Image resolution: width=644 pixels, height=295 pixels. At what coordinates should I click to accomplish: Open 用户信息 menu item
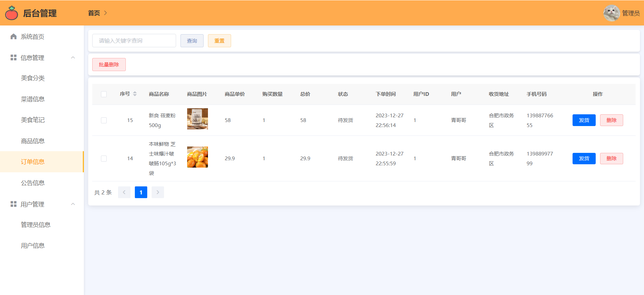(42, 246)
